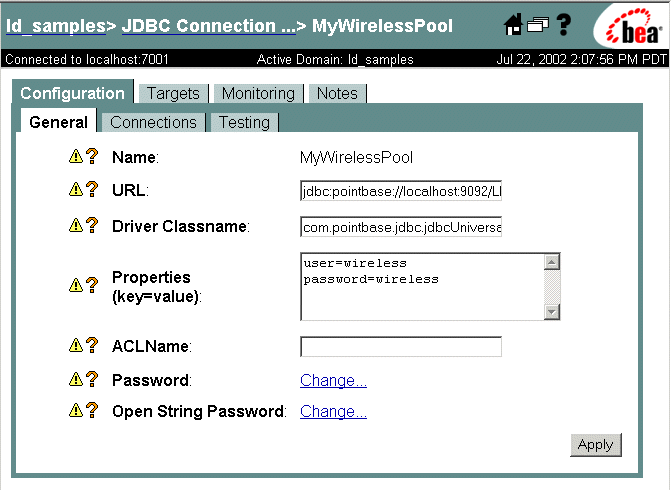Click warning icon beside URL
This screenshot has width=671, height=490.
tap(76, 189)
